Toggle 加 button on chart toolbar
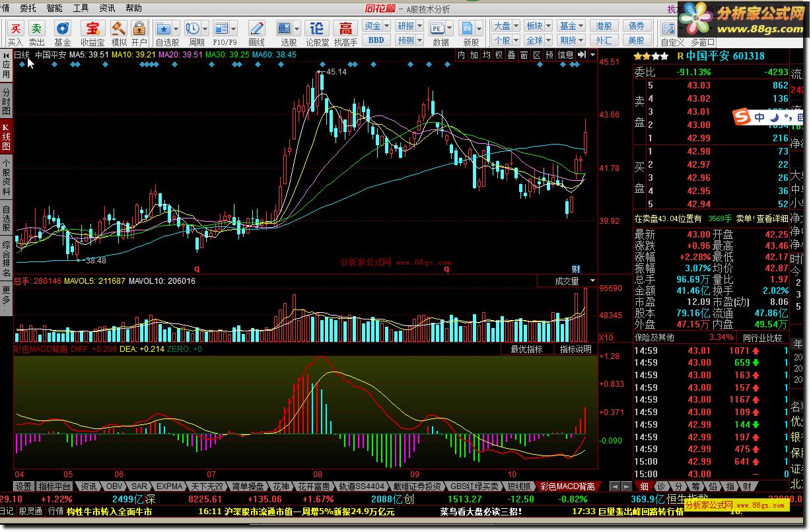Screen dimensions: 811x532 point(474,55)
